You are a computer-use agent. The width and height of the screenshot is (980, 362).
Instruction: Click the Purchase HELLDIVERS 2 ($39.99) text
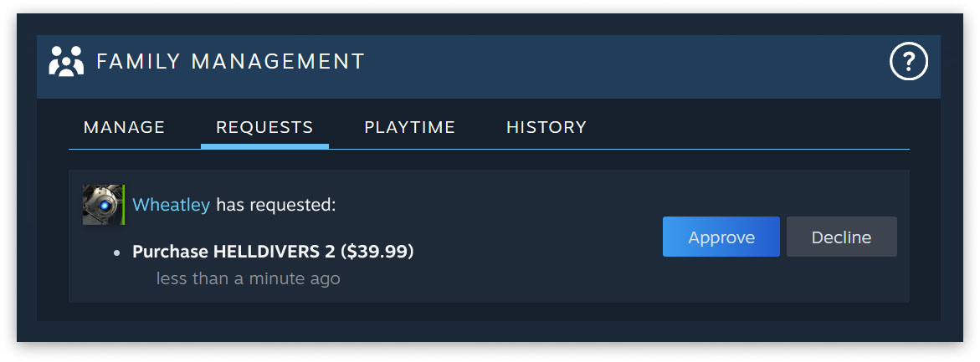coord(273,252)
